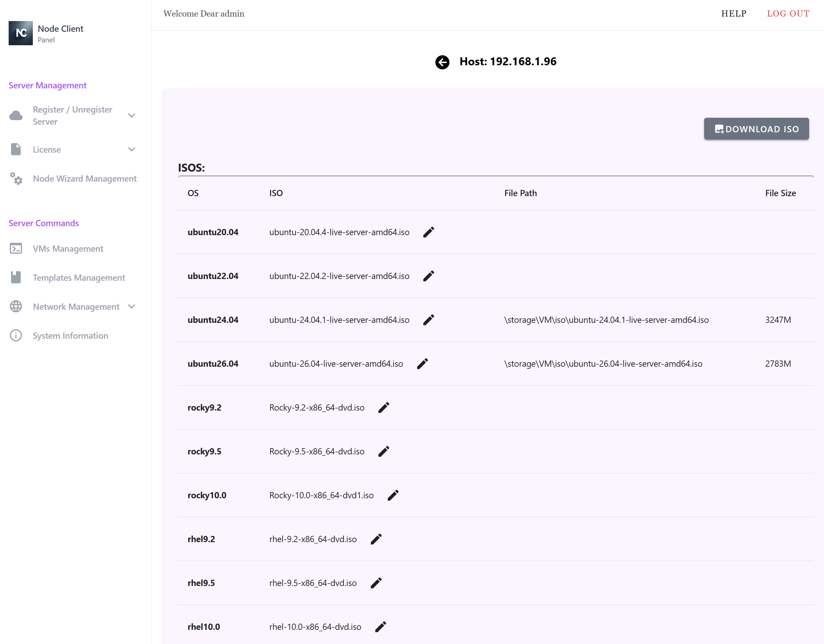Image resolution: width=824 pixels, height=644 pixels.
Task: Go to Templates Management
Action: coord(79,278)
